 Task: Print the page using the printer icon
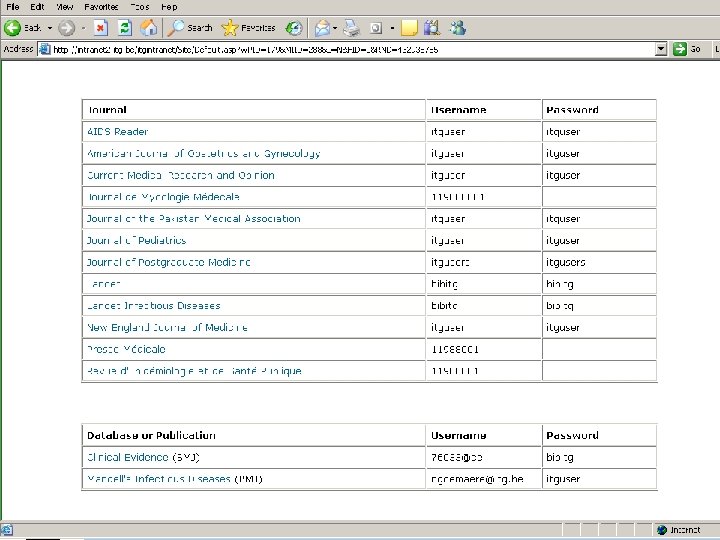tap(352, 28)
